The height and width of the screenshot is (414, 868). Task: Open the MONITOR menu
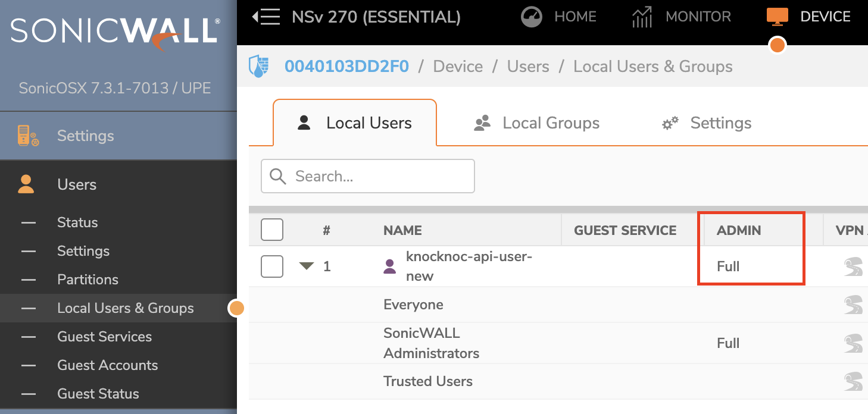pyautogui.click(x=698, y=17)
